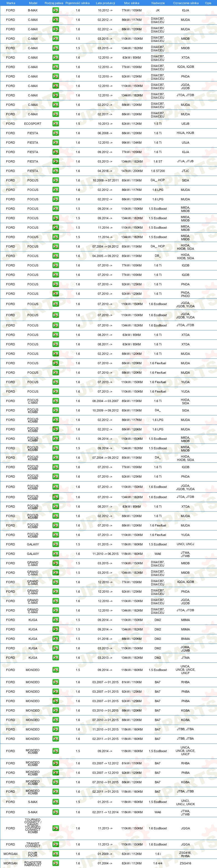
Task: Click the fuel icon in the Fiesta 1.6 ST200 row
Action: pyautogui.click(x=55, y=171)
